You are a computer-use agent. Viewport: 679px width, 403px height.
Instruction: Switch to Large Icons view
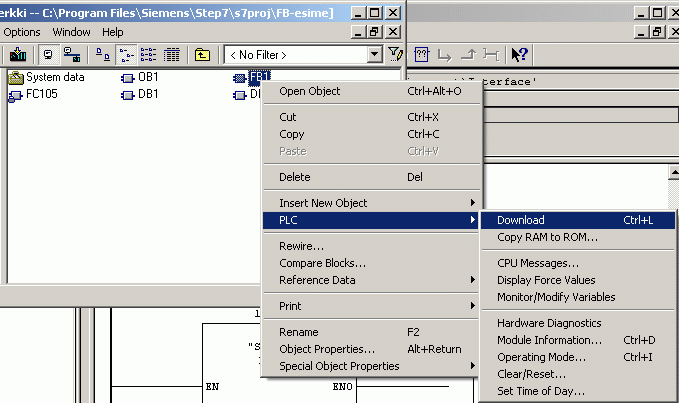pos(103,55)
